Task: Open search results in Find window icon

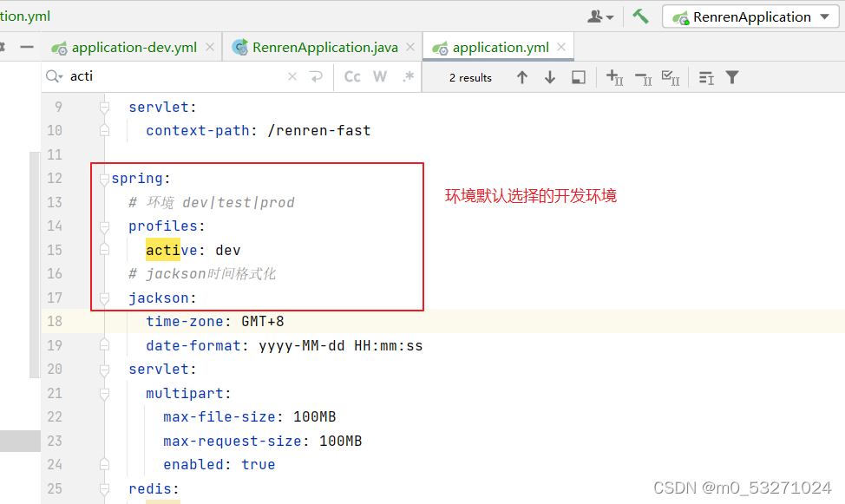Action: pos(706,78)
